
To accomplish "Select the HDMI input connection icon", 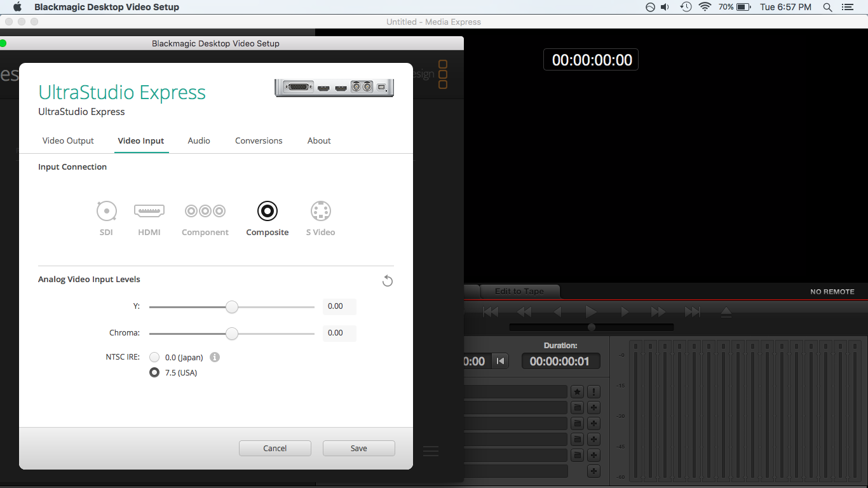I will (x=149, y=210).
